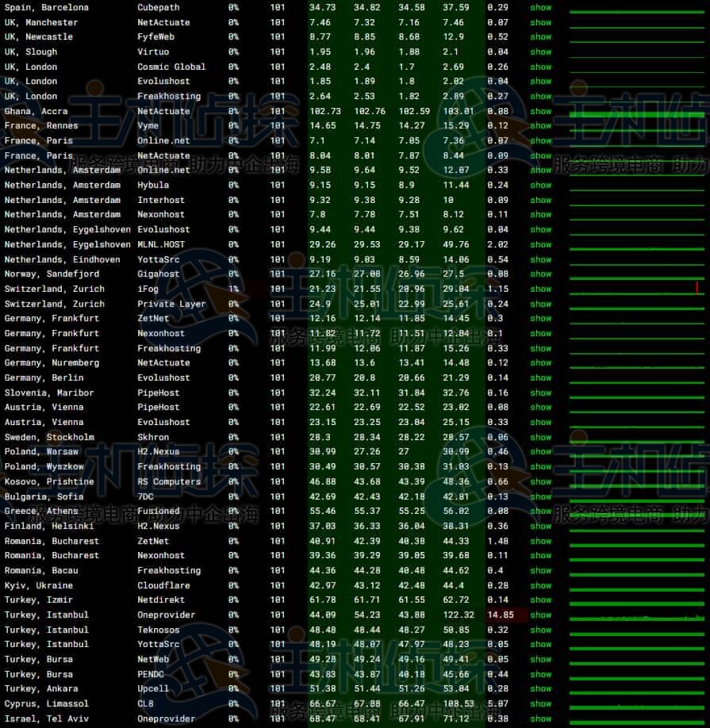Screen dimensions: 710x728
Task: Click show for Germany, Berlin Evolushost
Action: [540, 378]
